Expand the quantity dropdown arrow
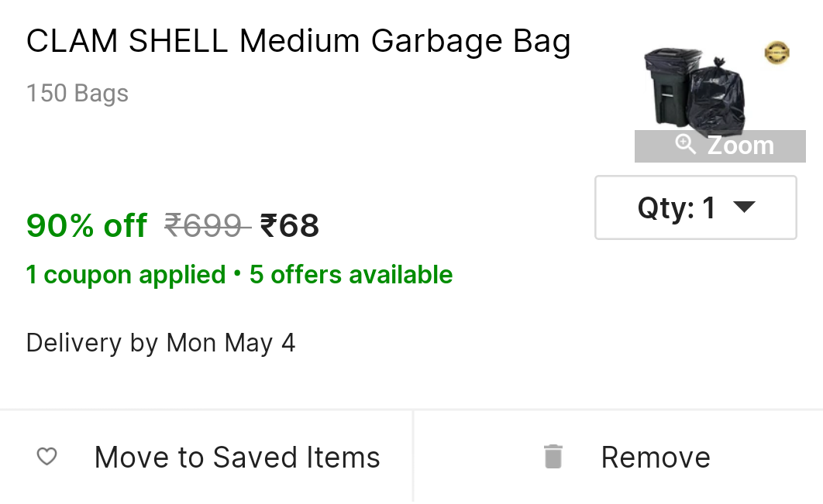 (744, 207)
